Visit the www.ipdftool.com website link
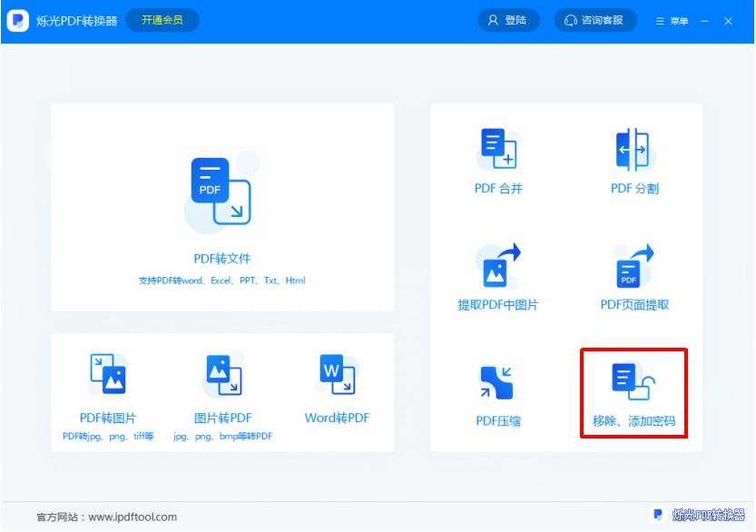This screenshot has height=532, width=756. click(x=133, y=517)
